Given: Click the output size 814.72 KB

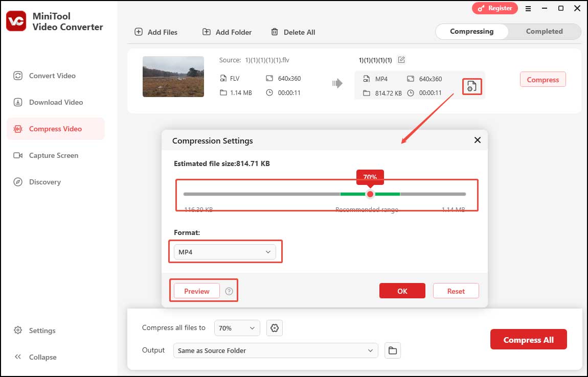Looking at the screenshot, I should (388, 93).
